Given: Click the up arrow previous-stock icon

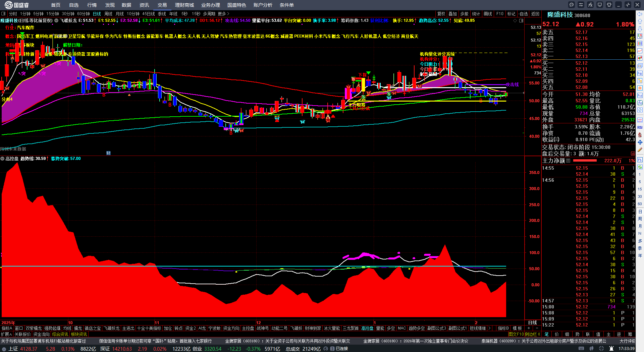Looking at the screenshot, I should pyautogui.click(x=640, y=21).
